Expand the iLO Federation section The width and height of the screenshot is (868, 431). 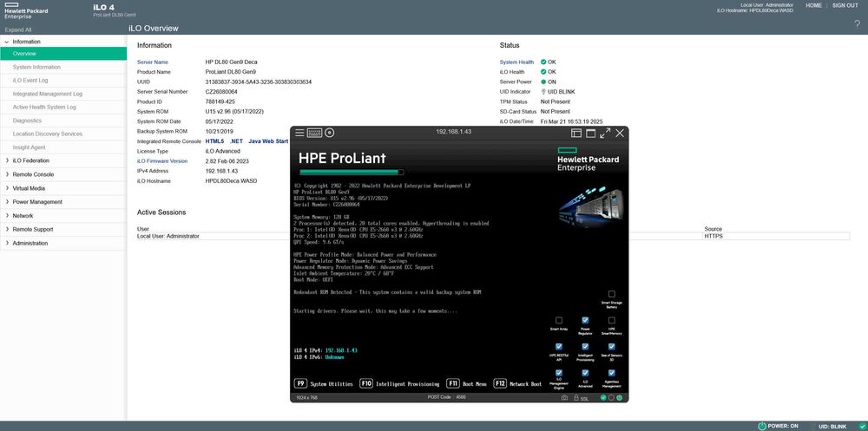(7, 160)
